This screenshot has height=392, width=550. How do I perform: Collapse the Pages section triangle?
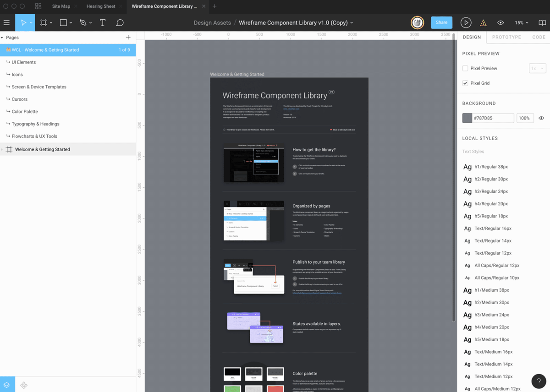(x=2, y=38)
